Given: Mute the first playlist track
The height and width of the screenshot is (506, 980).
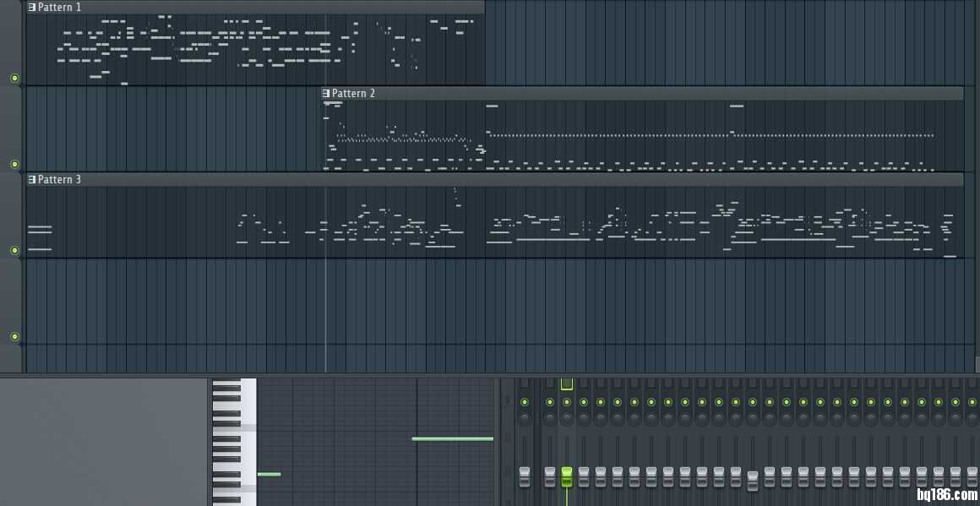Looking at the screenshot, I should pyautogui.click(x=14, y=79).
